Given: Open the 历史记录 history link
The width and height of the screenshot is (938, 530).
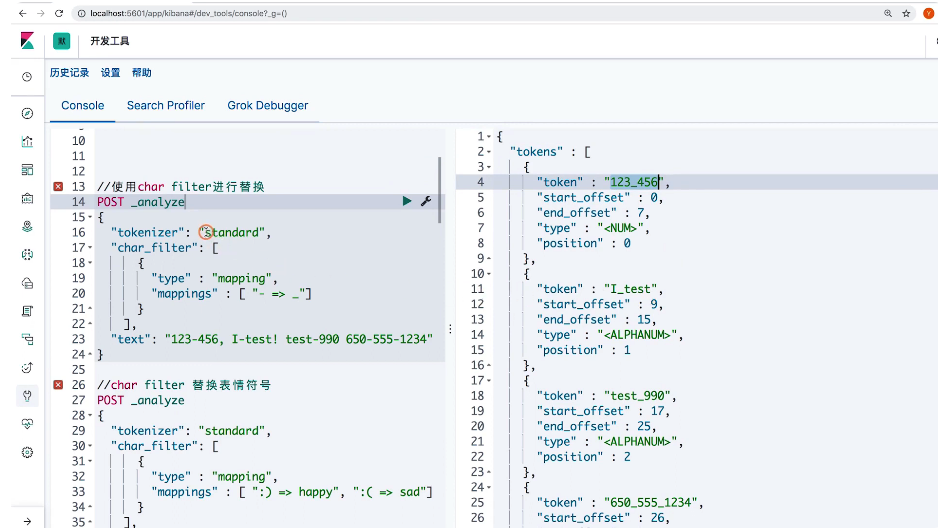Looking at the screenshot, I should pyautogui.click(x=69, y=73).
